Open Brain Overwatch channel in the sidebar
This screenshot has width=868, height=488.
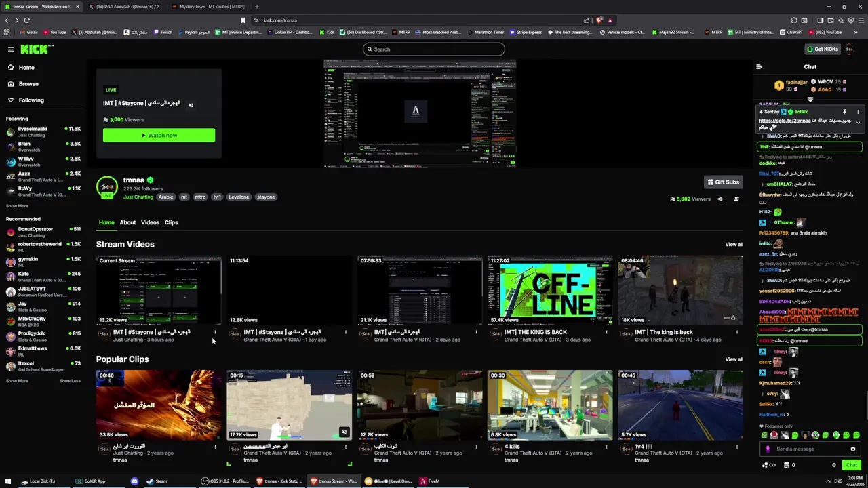pyautogui.click(x=43, y=146)
